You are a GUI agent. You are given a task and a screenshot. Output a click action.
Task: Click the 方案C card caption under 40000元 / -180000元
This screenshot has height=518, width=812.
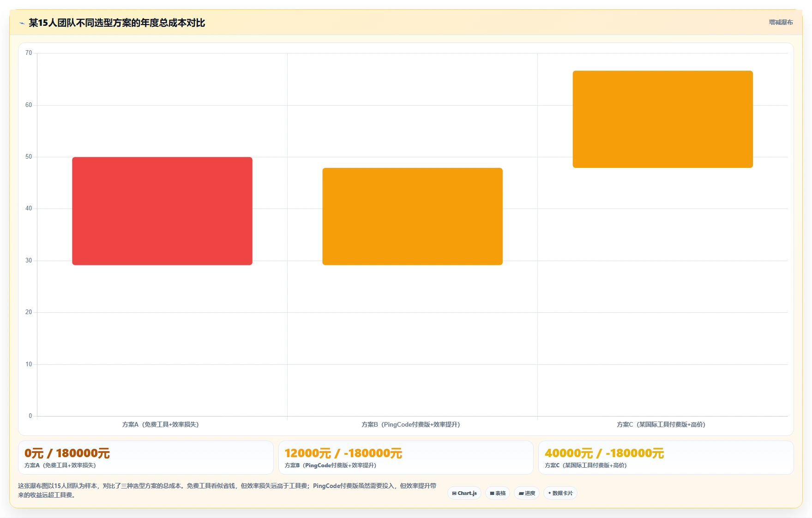tap(586, 465)
